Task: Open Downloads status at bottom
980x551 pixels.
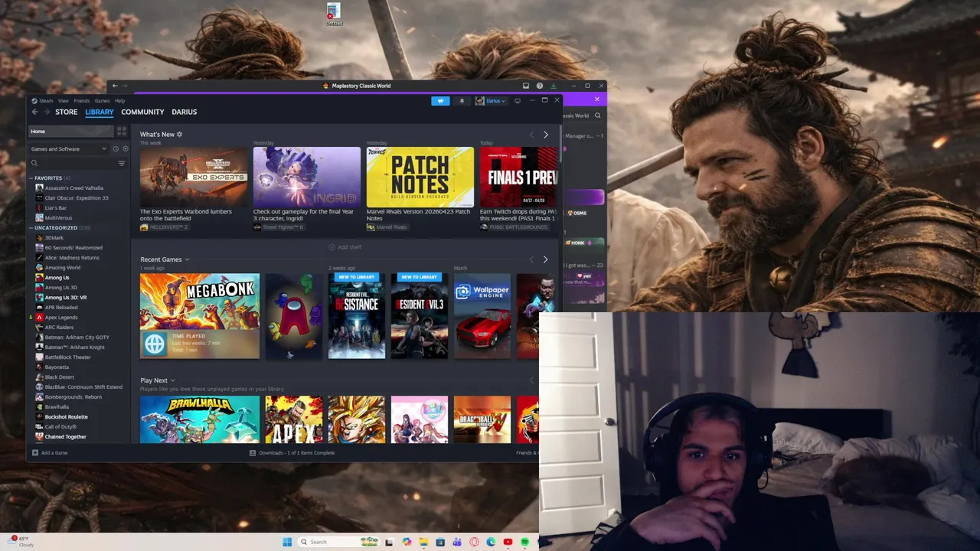Action: pyautogui.click(x=292, y=453)
